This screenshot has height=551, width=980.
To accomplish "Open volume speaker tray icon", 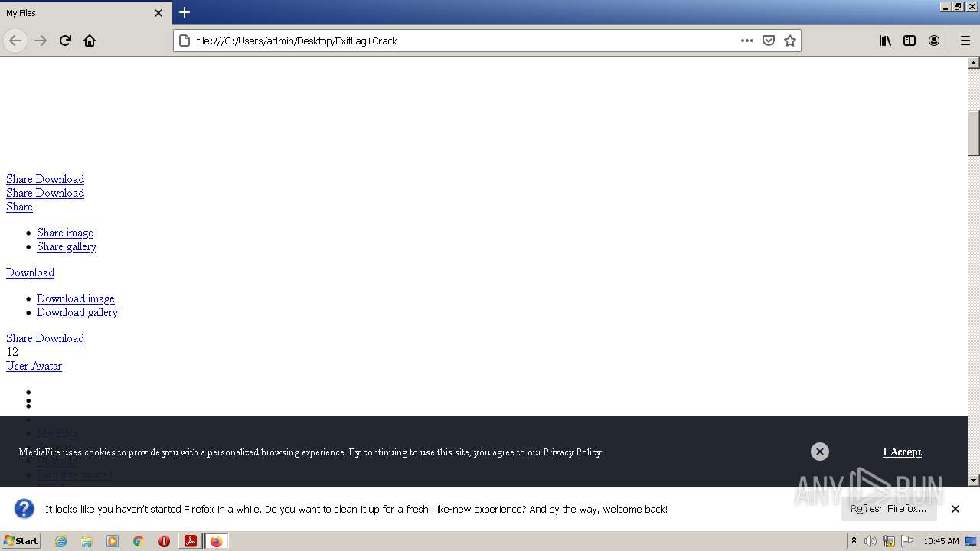I will pyautogui.click(x=871, y=541).
